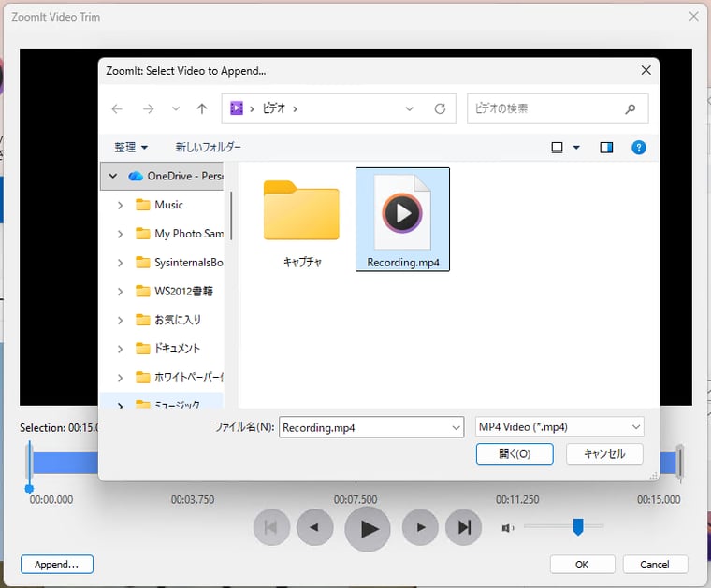Click Append... in ZoomIt Video Trim
The width and height of the screenshot is (711, 588).
[x=57, y=565]
